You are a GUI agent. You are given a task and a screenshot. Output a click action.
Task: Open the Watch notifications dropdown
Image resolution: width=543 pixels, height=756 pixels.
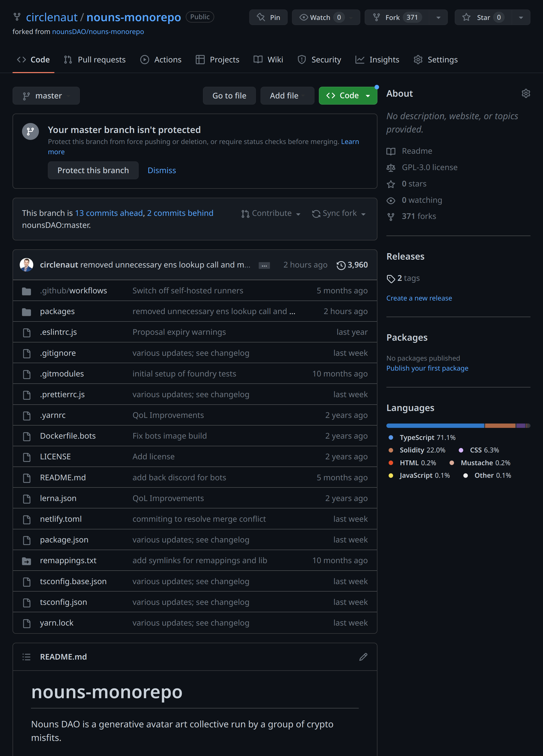coord(326,17)
